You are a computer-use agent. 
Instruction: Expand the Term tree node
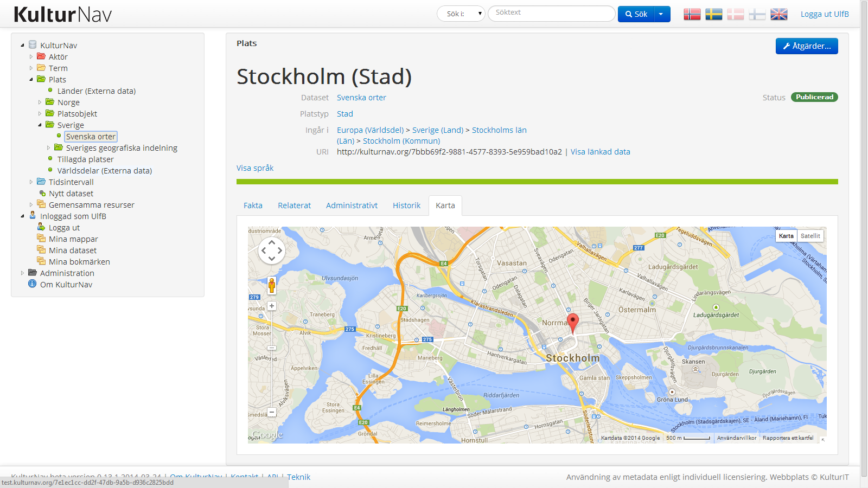(x=31, y=68)
